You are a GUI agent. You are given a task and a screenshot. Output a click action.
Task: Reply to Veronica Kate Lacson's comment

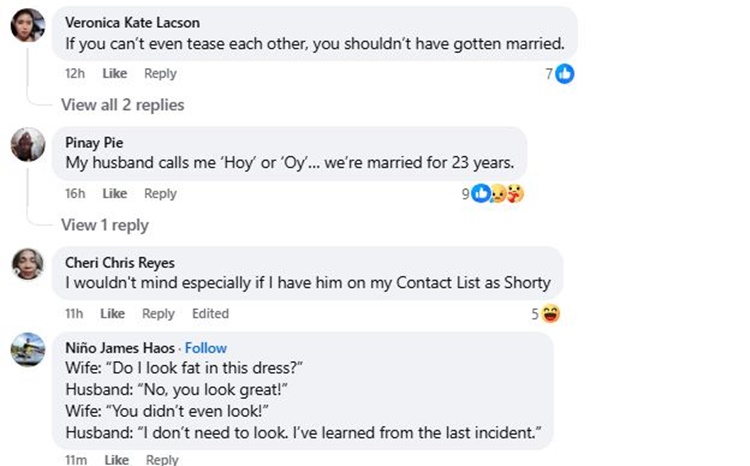160,73
